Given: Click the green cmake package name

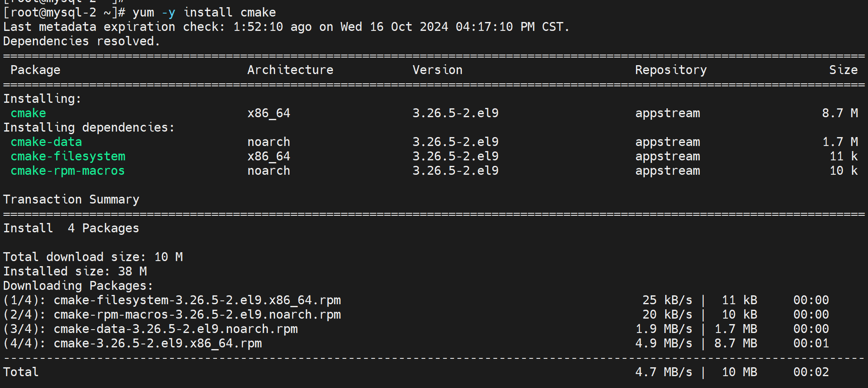Looking at the screenshot, I should coord(28,113).
